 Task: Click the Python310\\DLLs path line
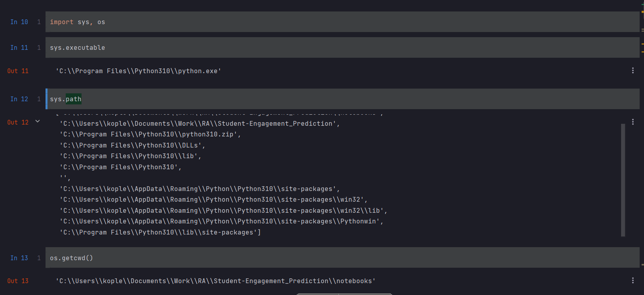[x=132, y=146]
